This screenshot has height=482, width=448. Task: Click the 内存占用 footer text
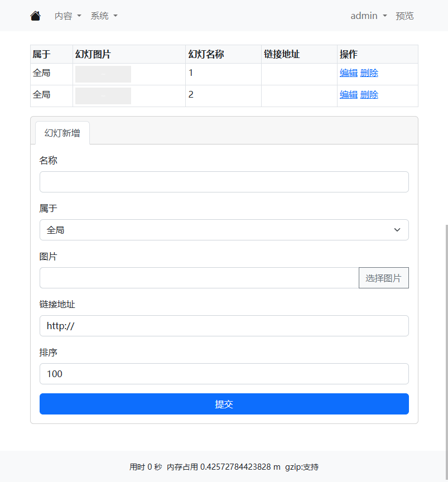tap(224, 467)
